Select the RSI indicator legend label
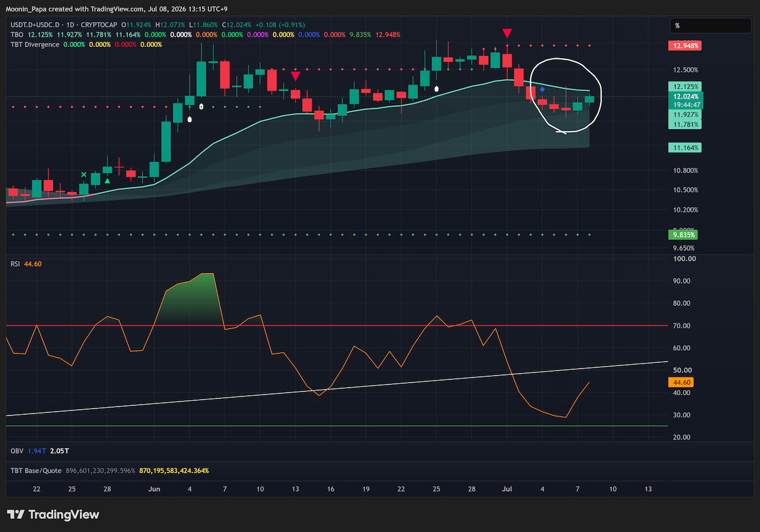760x532 pixels. click(15, 263)
